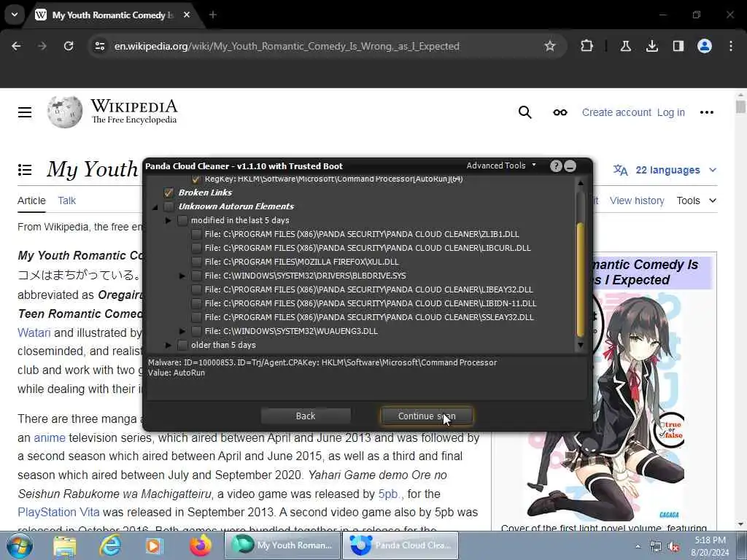Screen dimensions: 747x560
Task: Open Chrome tab search dropdown
Action: click(x=15, y=15)
